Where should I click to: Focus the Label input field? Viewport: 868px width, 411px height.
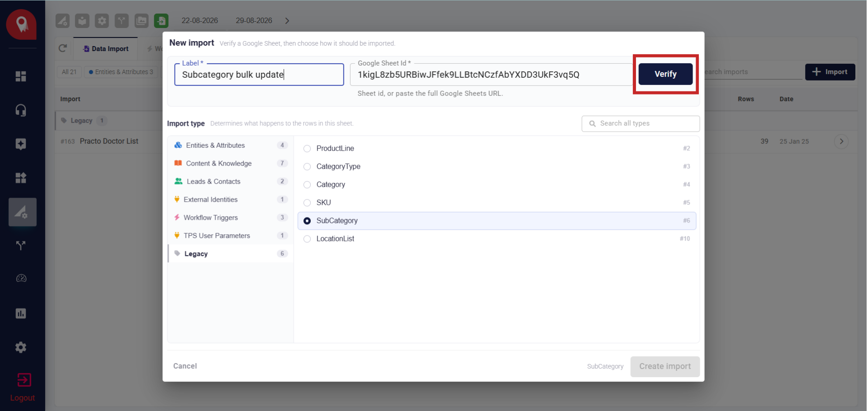point(259,75)
